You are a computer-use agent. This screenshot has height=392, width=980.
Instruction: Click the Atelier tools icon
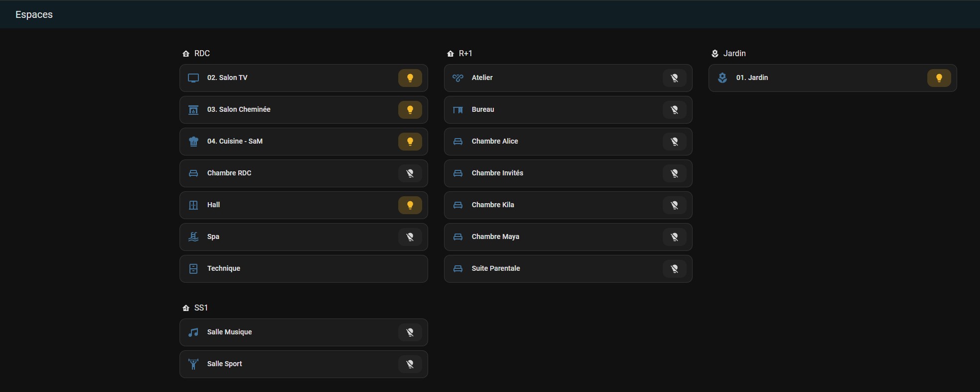coord(458,78)
